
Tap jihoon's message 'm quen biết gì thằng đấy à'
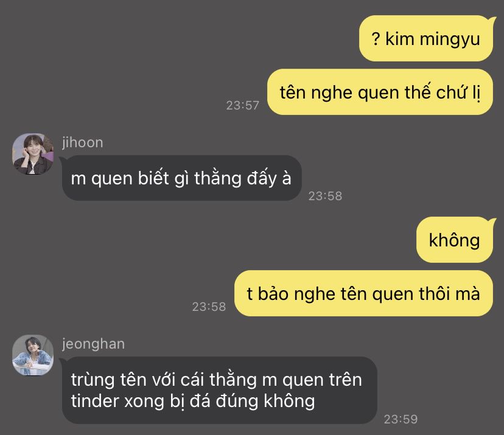point(181,178)
